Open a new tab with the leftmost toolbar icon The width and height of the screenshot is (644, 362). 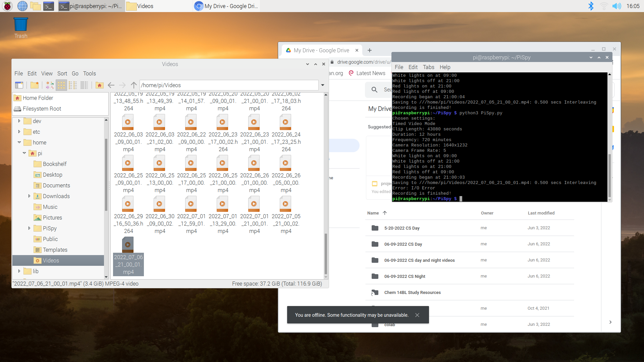point(19,85)
